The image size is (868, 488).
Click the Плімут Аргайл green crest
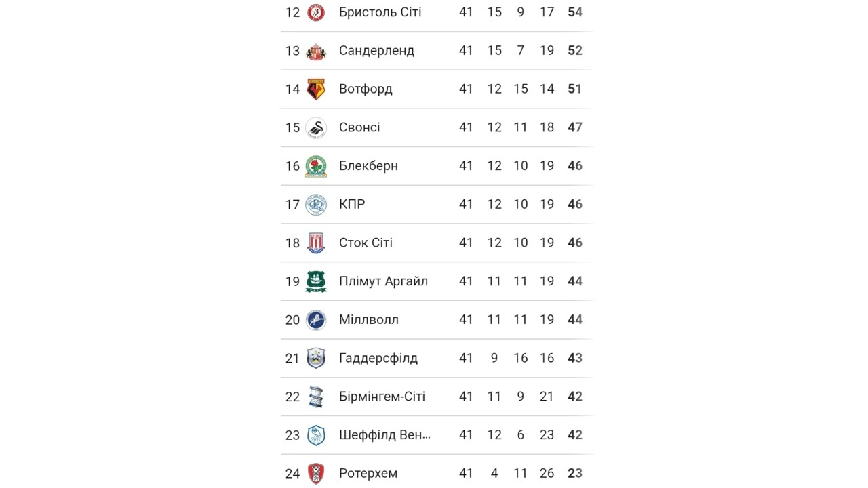(x=315, y=281)
